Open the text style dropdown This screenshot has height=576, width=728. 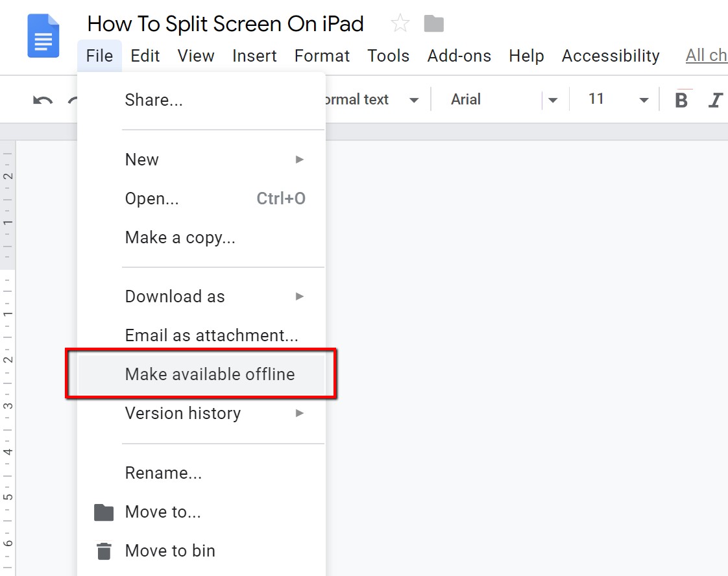[x=415, y=99]
